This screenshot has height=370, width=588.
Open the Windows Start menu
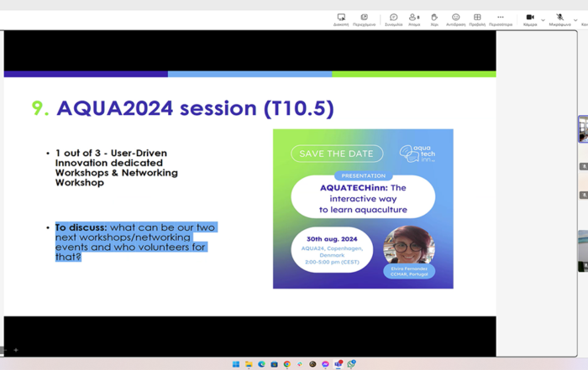pos(236,364)
